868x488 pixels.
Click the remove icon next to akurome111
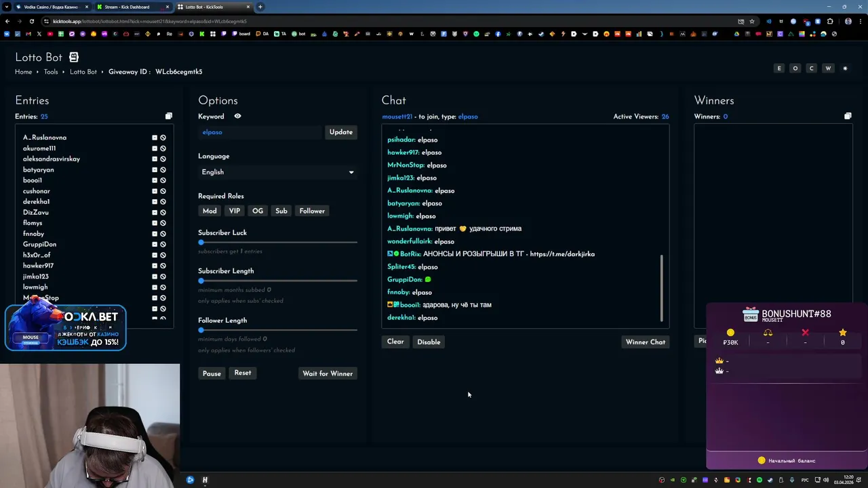pyautogui.click(x=155, y=148)
